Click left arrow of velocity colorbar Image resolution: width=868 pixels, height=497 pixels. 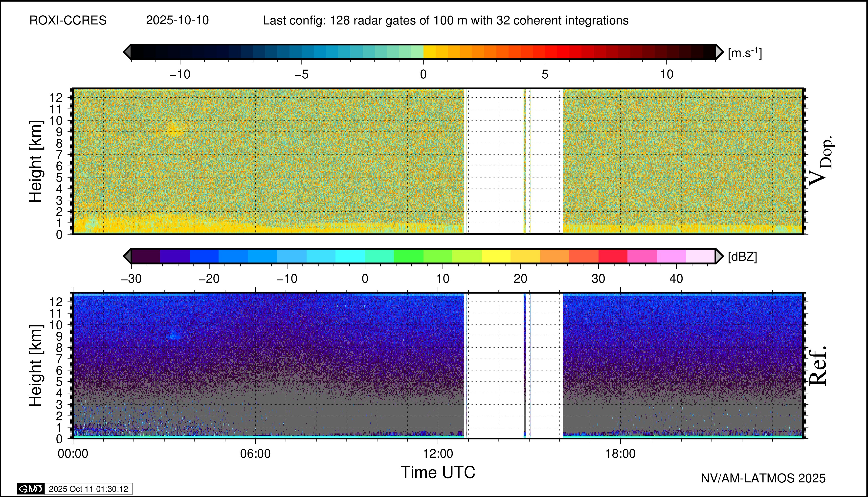tap(127, 52)
